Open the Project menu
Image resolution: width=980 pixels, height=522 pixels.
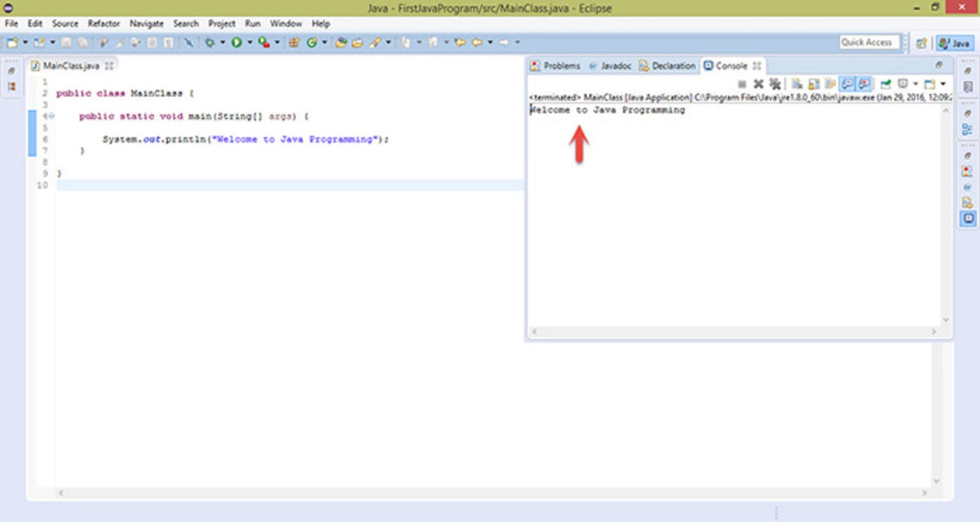tap(222, 23)
